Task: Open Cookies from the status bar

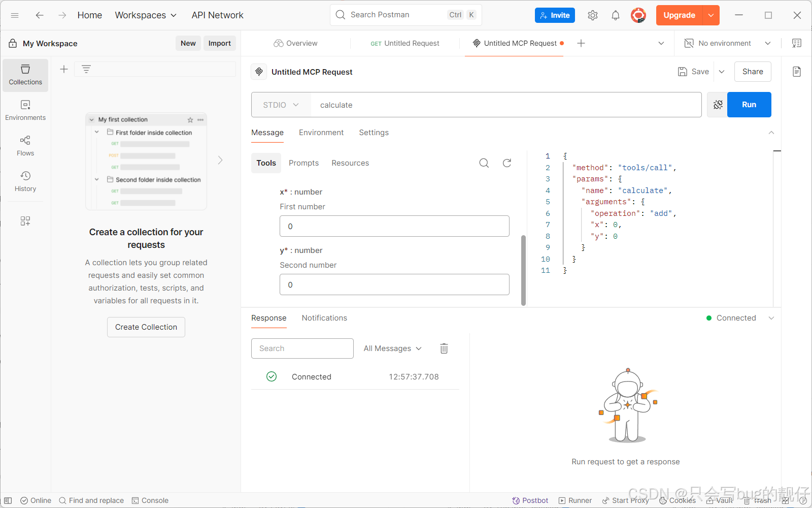Action: [678, 500]
